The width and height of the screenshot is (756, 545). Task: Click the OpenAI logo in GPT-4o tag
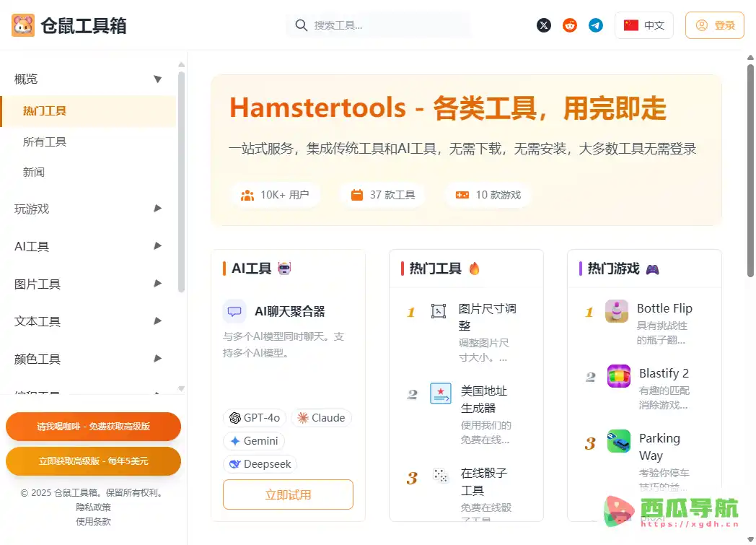click(234, 418)
